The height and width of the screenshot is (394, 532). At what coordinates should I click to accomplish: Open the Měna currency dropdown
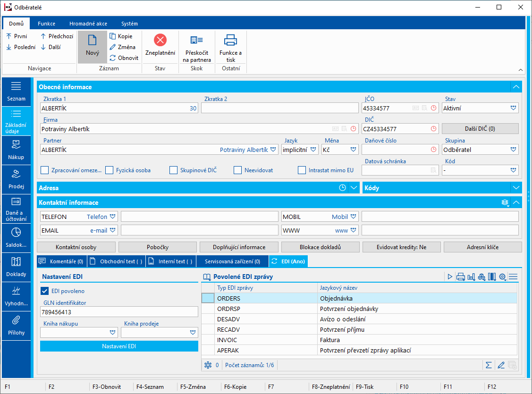tap(353, 150)
